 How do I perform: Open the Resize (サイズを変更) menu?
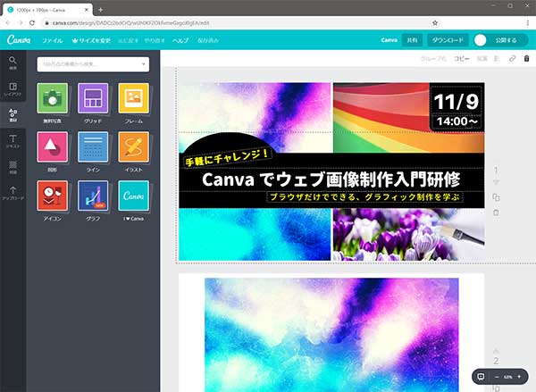(91, 40)
